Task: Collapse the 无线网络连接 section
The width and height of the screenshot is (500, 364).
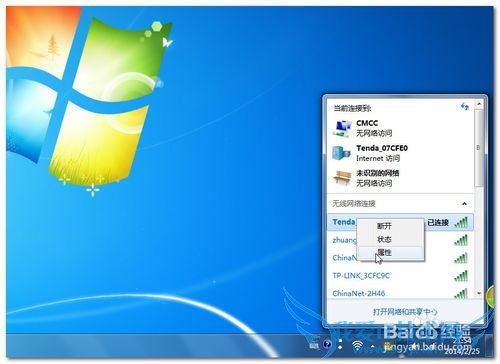Action: click(x=464, y=204)
